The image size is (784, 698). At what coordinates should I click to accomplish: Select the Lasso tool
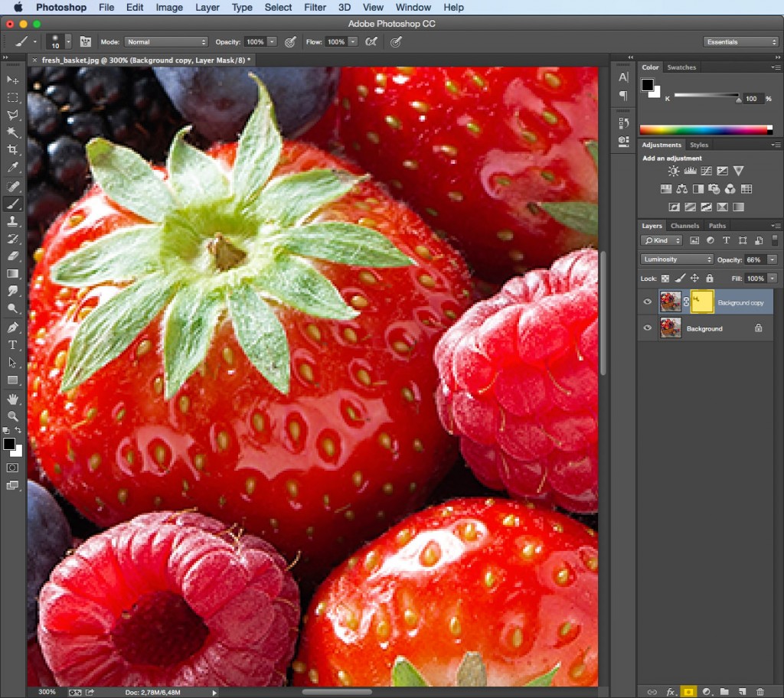13,116
